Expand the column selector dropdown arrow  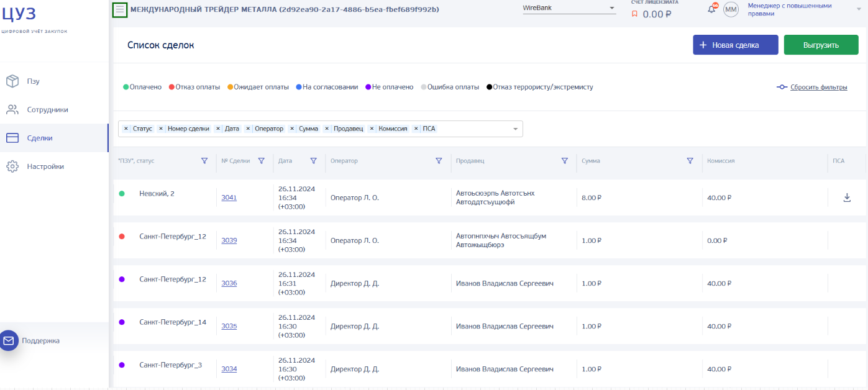[515, 129]
